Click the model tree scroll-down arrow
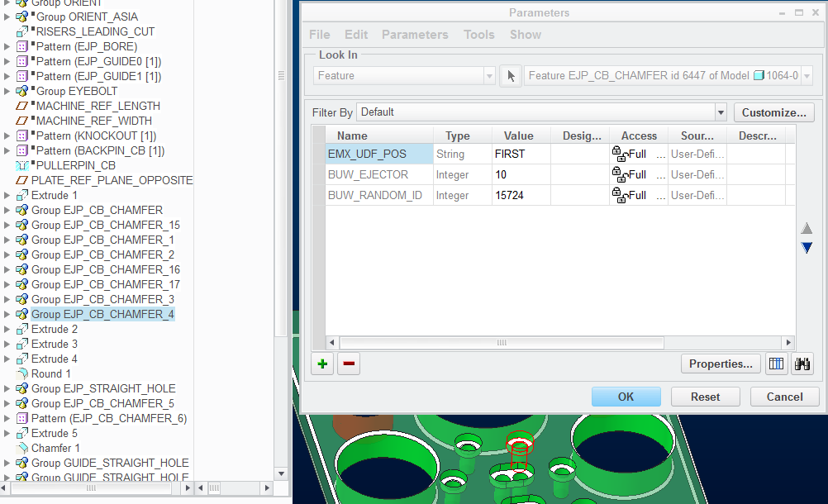 (281, 474)
